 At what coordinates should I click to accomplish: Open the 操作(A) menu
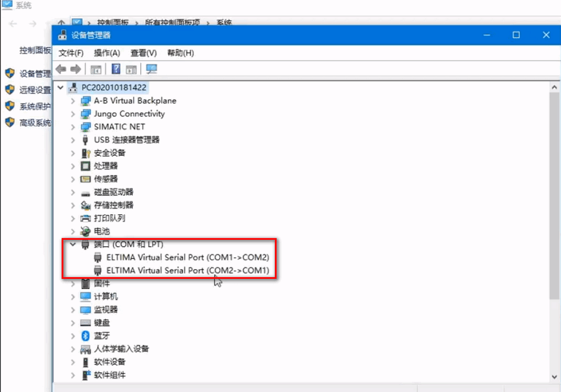pyautogui.click(x=107, y=53)
